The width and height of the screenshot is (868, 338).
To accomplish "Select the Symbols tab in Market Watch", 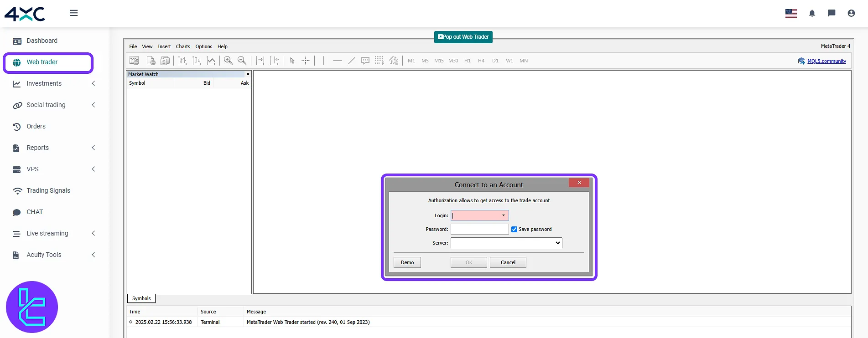I will tap(141, 298).
